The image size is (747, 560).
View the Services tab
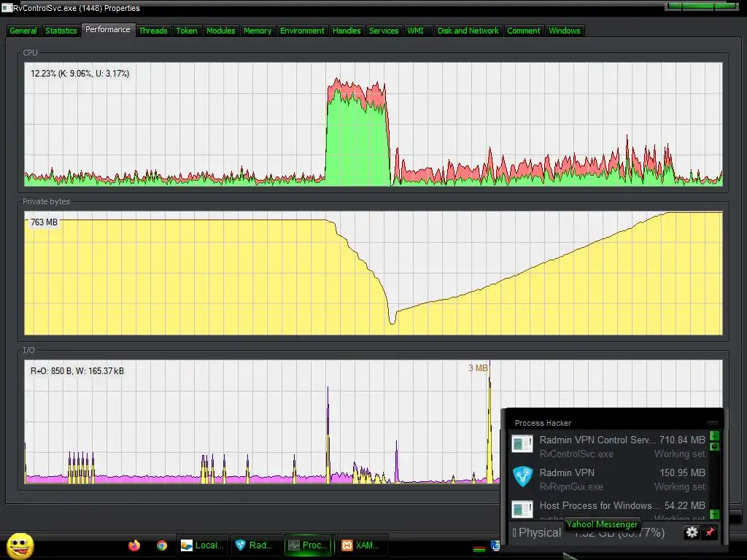(x=384, y=31)
